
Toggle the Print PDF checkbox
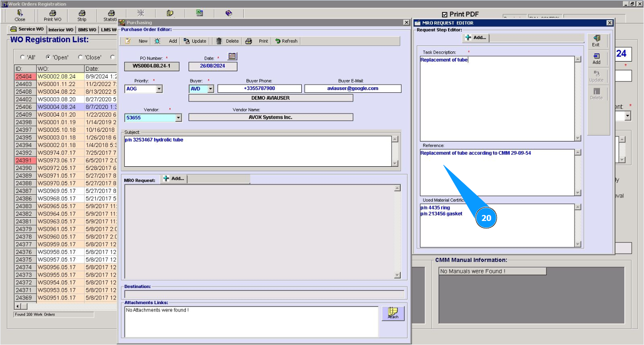[444, 14]
